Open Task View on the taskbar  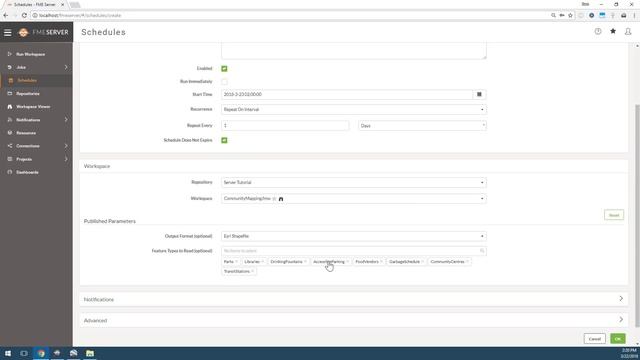[24, 353]
